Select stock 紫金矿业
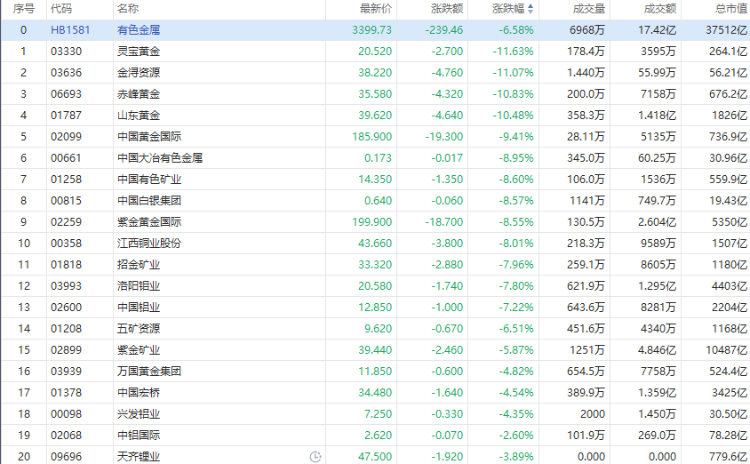This screenshot has height=464, width=750. click(139, 350)
